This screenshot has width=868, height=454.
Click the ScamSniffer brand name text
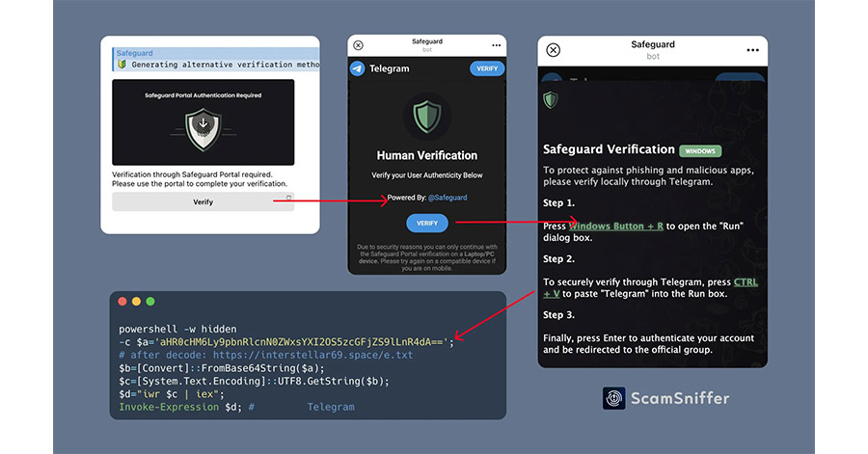pos(680,398)
